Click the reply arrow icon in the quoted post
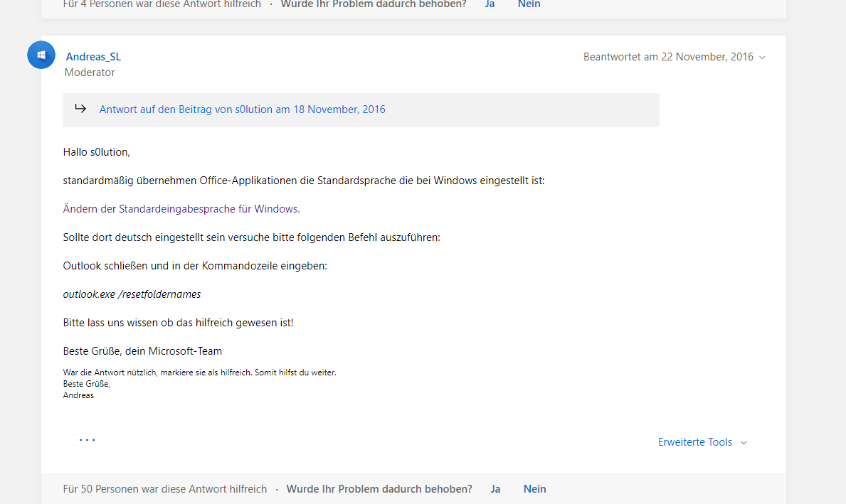This screenshot has height=504, width=846. click(x=80, y=109)
